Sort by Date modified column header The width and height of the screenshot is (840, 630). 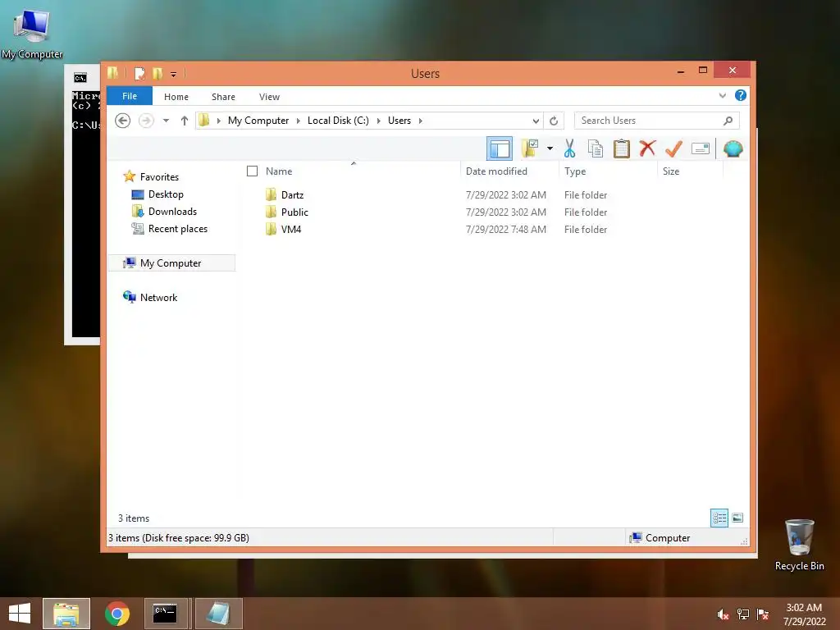click(496, 171)
